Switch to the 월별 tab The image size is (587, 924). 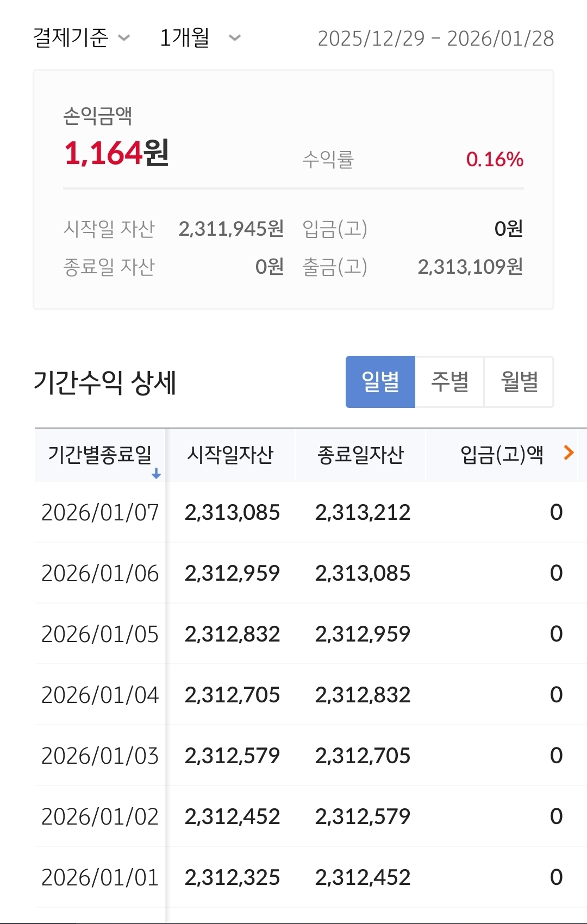[x=519, y=382]
